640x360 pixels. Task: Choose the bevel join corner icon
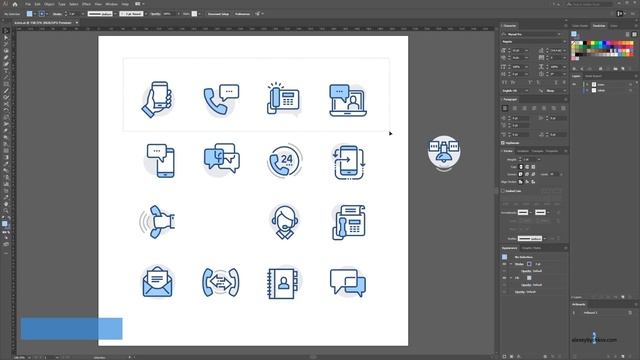tap(533, 174)
